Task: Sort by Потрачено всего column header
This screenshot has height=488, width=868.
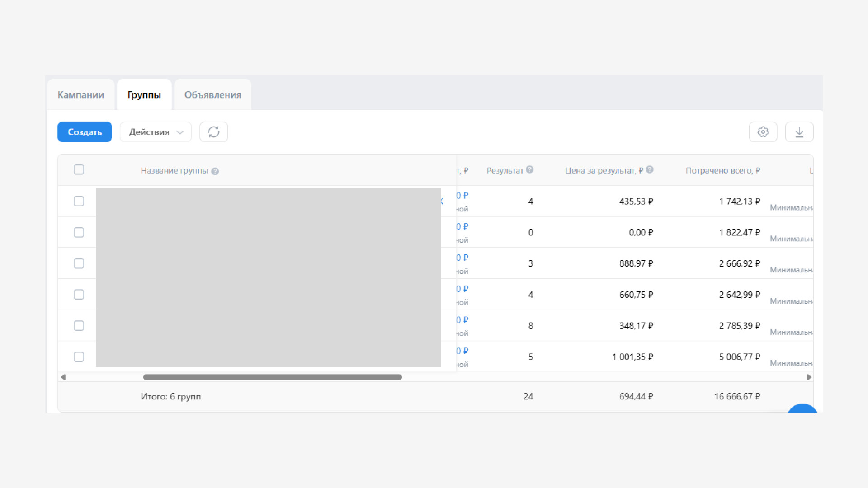Action: (x=722, y=171)
